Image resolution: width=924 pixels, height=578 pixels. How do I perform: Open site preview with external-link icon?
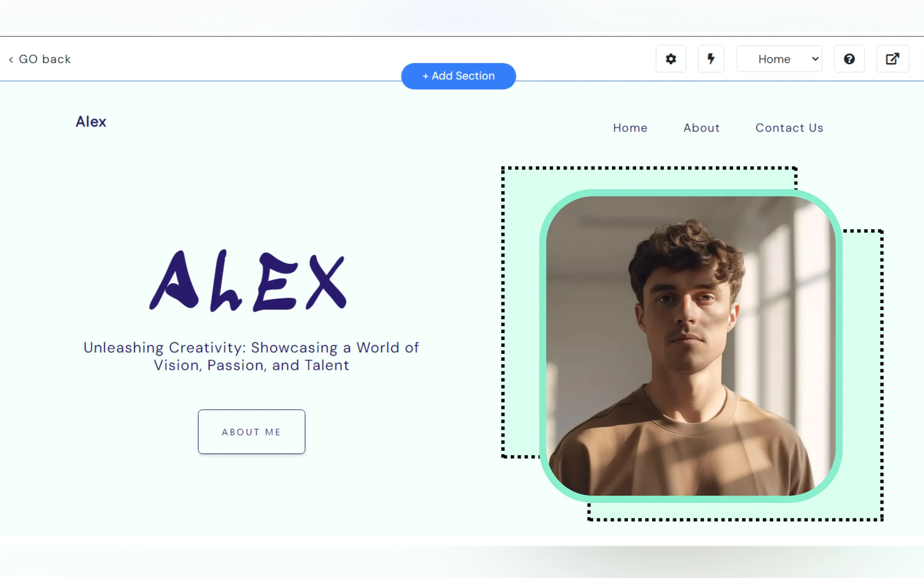coord(892,59)
